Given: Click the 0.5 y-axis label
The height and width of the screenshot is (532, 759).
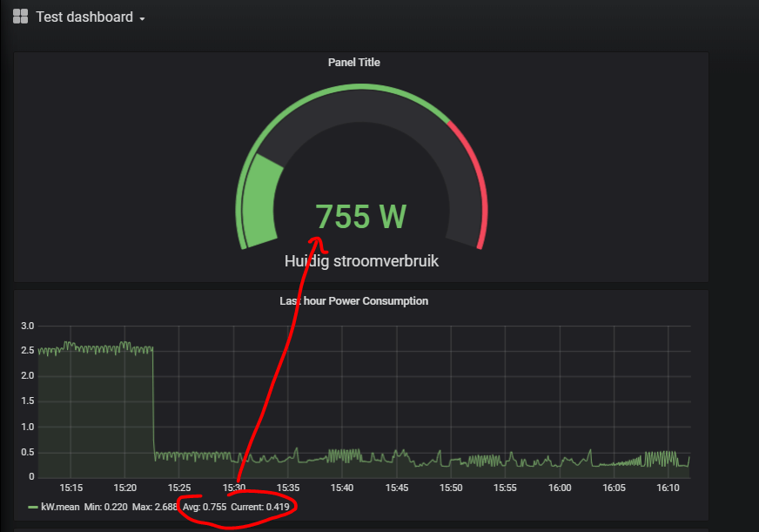Looking at the screenshot, I should point(28,452).
